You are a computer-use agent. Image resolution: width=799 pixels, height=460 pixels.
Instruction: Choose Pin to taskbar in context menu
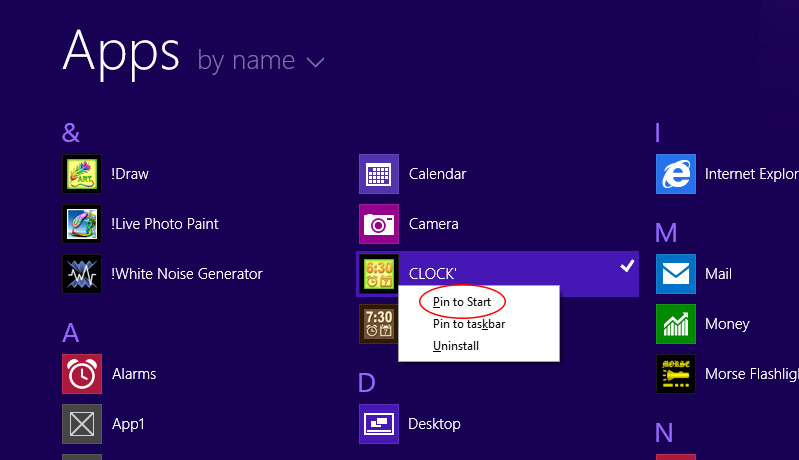point(469,324)
